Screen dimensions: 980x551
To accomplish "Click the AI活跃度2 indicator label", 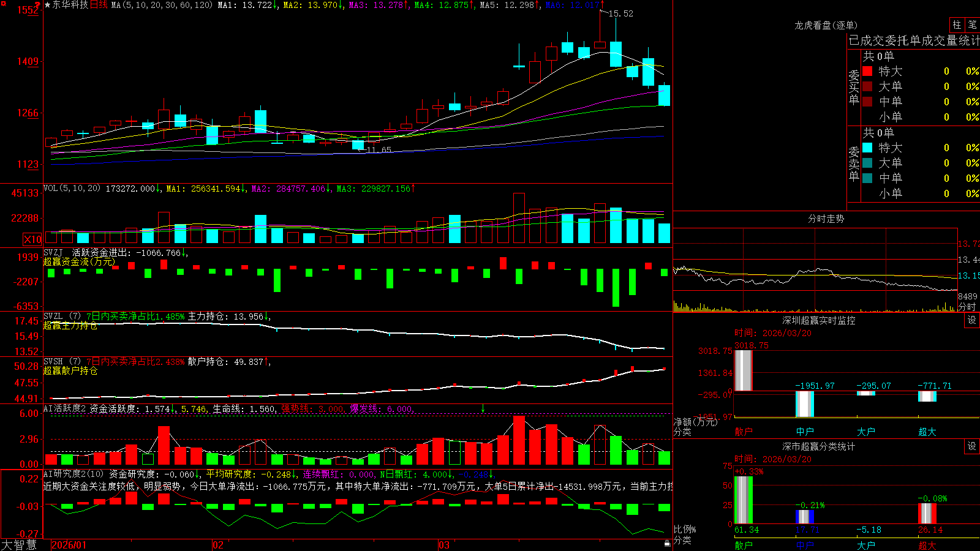I will click(x=64, y=408).
